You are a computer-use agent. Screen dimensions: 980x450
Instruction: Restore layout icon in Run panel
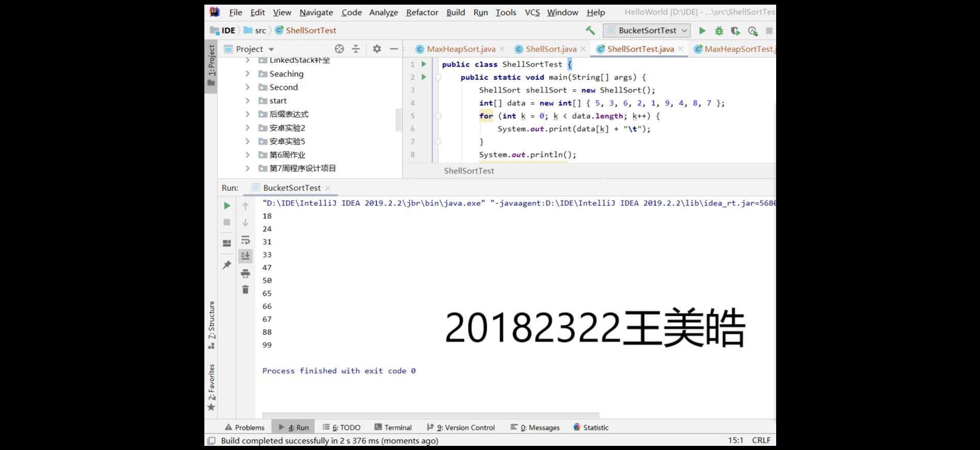227,243
